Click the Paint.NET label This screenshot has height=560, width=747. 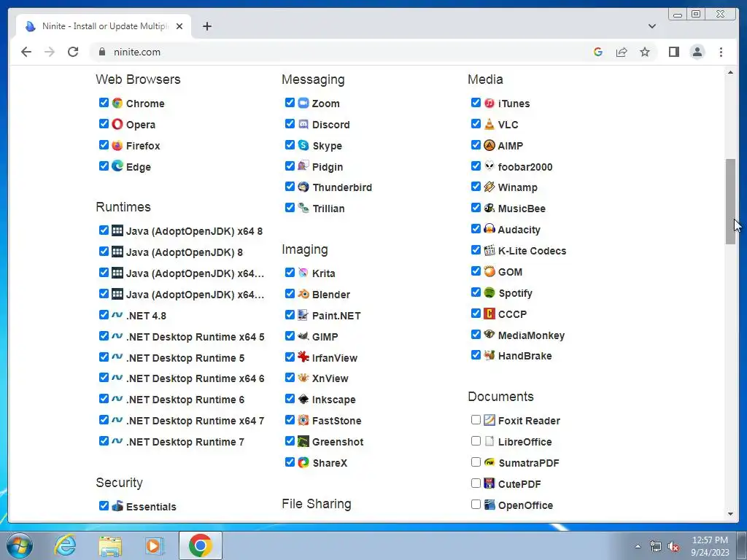tap(336, 315)
